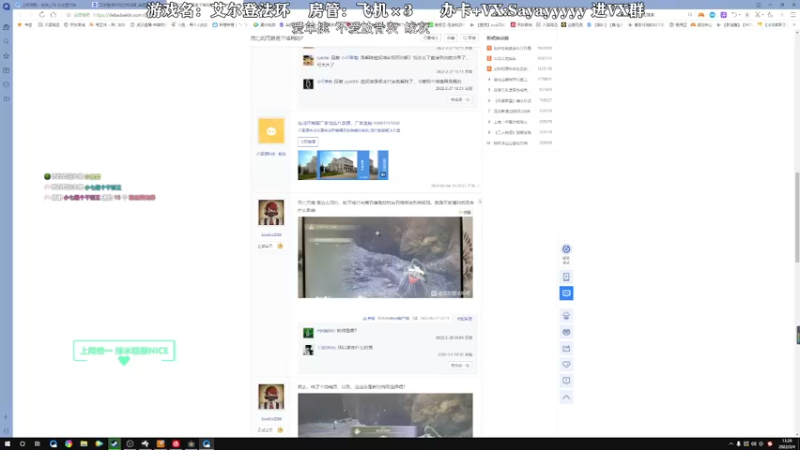Image resolution: width=800 pixels, height=450 pixels.
Task: Click the red-hat avatar of the first poster
Action: pos(271,212)
